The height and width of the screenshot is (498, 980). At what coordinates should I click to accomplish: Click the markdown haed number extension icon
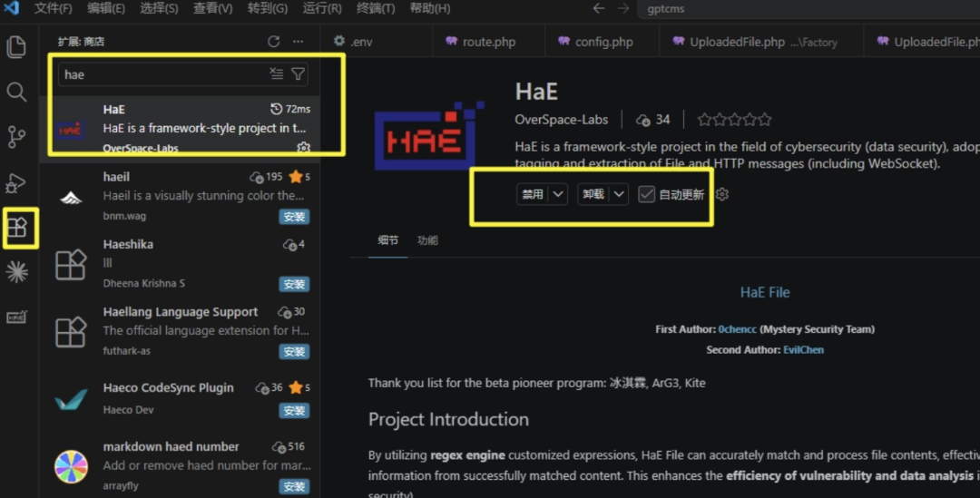(x=71, y=466)
